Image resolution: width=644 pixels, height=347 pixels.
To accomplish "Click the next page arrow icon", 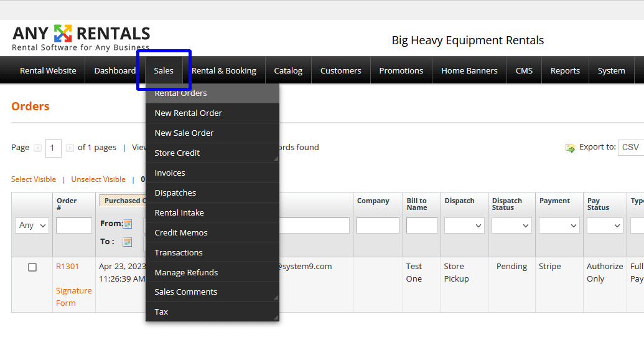I will tap(70, 148).
